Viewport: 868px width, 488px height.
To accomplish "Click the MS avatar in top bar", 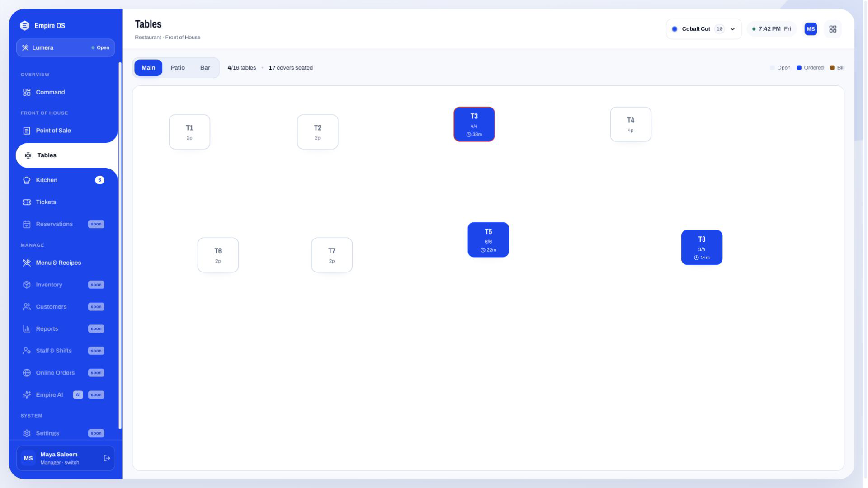I will 811,29.
